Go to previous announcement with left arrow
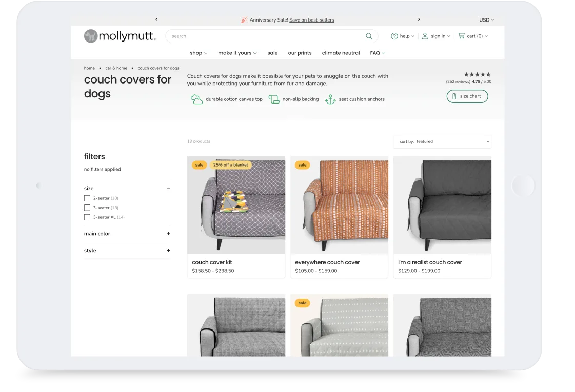Screen dimensions: 575x392 point(156,20)
